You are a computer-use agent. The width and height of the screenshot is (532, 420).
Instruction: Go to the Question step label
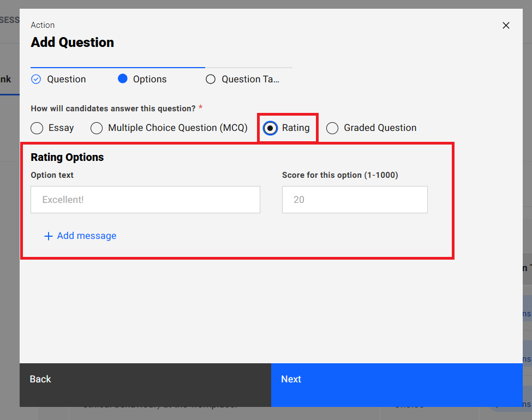coord(66,79)
